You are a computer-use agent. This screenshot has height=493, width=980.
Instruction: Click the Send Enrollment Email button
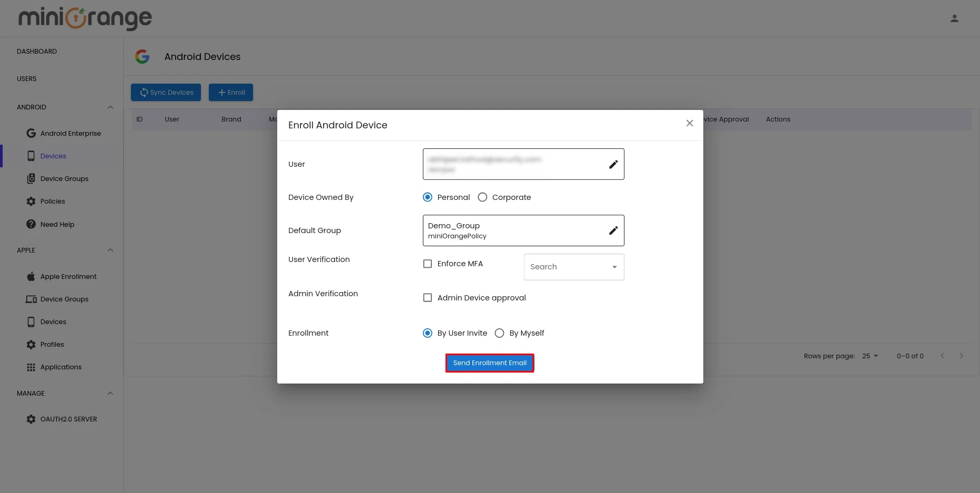(489, 363)
